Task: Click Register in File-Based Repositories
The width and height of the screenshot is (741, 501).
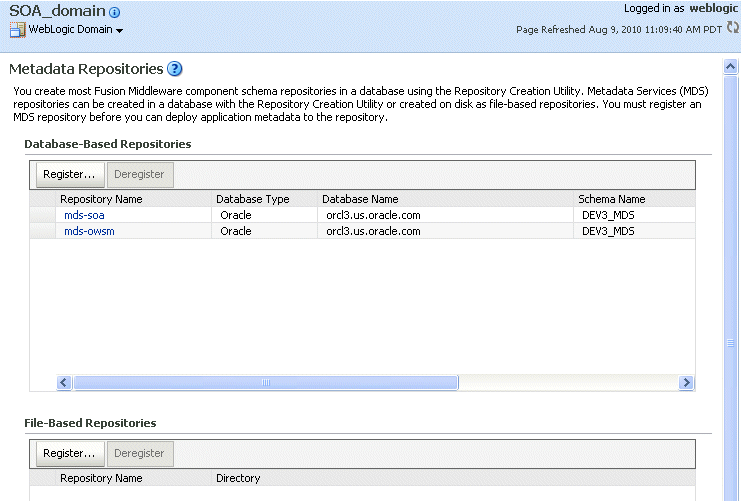Action: click(69, 453)
